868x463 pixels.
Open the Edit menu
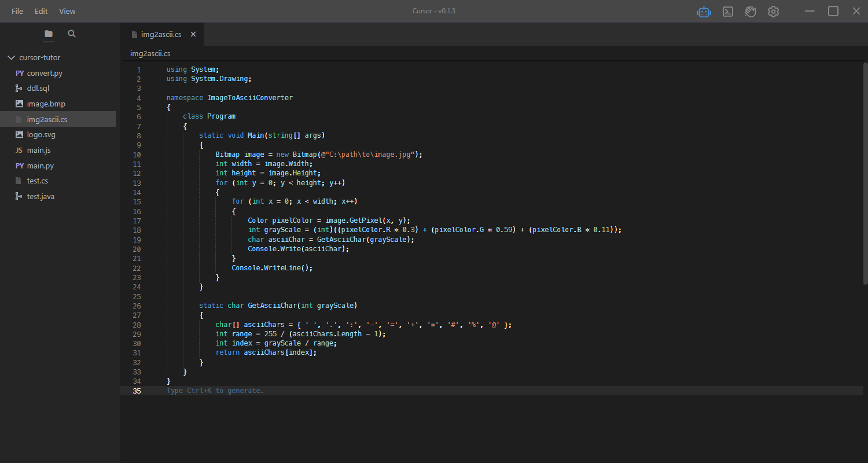pos(41,12)
